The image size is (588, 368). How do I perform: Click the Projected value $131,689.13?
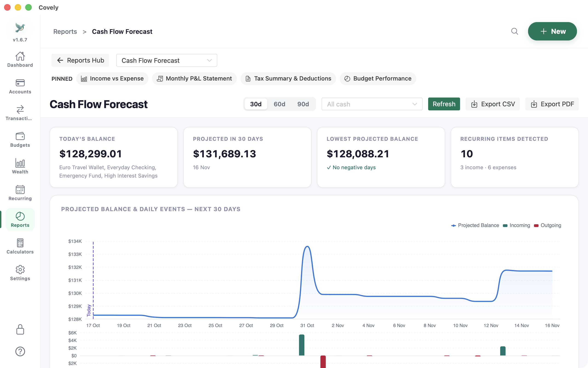pyautogui.click(x=224, y=154)
